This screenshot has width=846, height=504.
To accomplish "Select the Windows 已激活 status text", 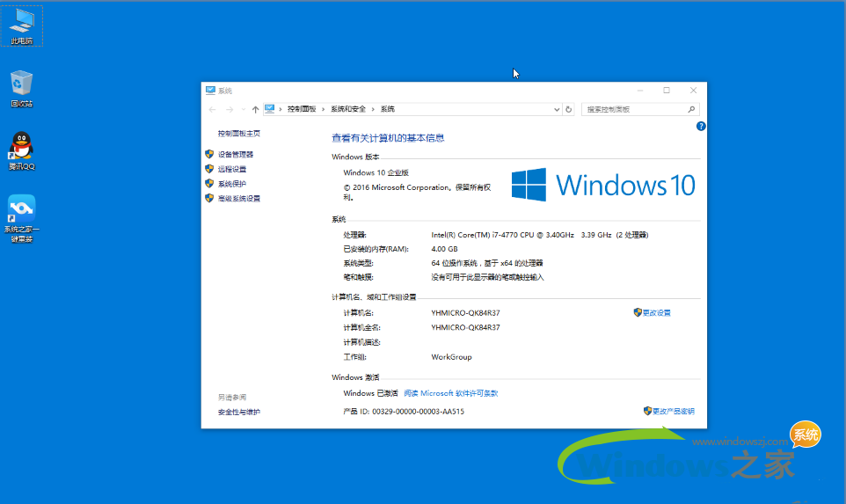I will 370,393.
